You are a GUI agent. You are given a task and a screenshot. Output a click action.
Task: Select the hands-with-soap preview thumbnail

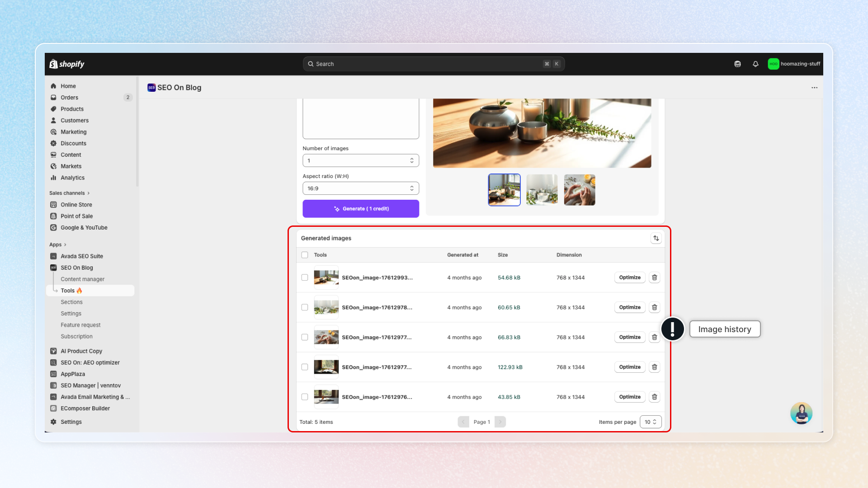click(580, 190)
